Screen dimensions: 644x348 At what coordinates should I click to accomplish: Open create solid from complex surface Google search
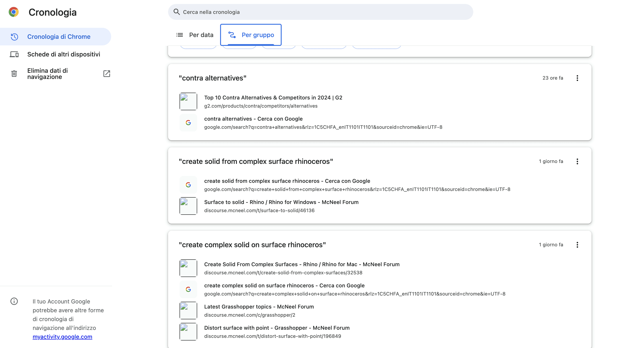tap(287, 181)
